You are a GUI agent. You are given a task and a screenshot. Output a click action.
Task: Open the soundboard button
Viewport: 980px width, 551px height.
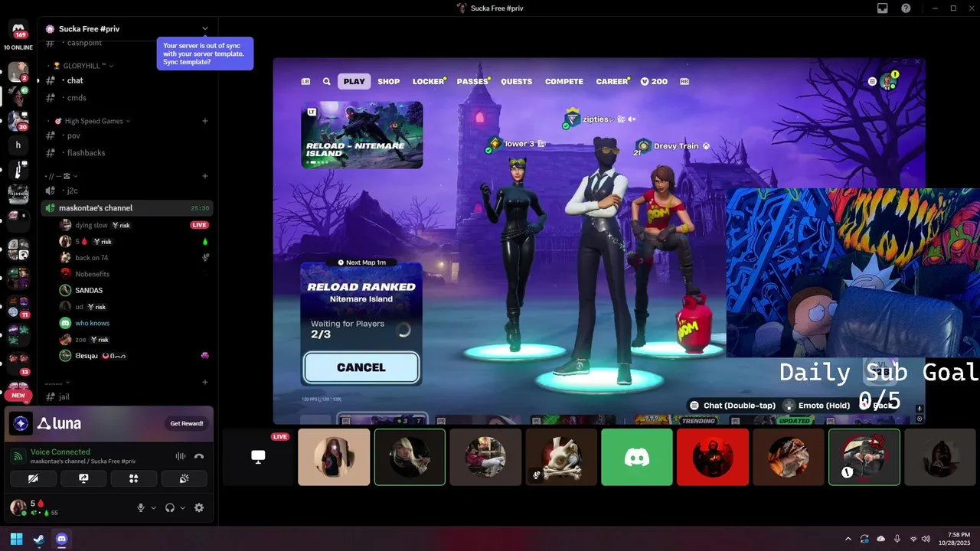pyautogui.click(x=184, y=478)
